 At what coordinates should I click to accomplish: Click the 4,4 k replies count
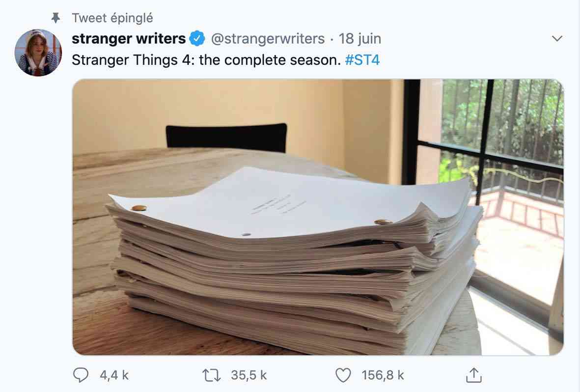pyautogui.click(x=114, y=375)
